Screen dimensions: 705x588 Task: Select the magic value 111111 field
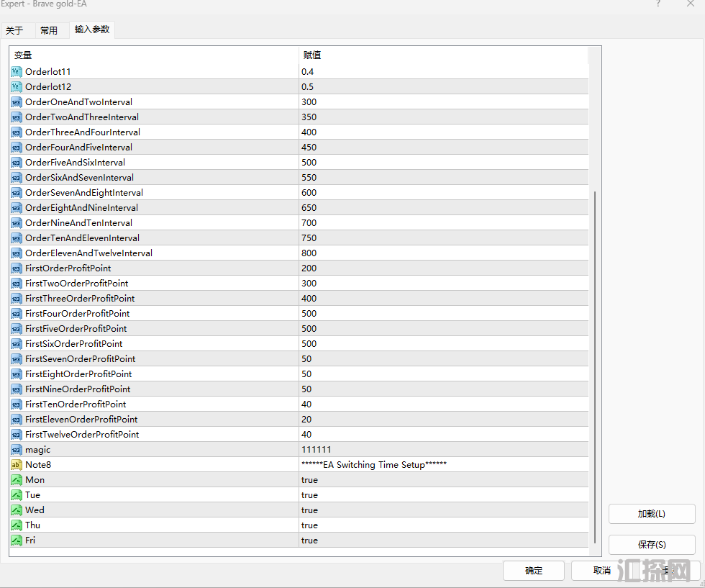317,450
